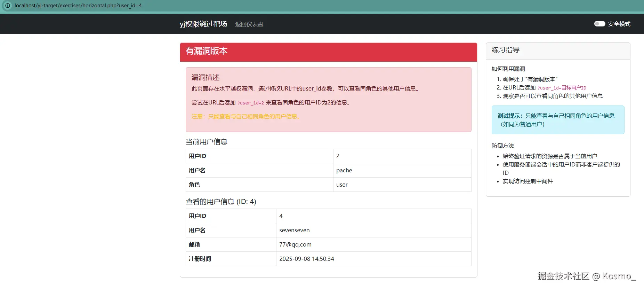Viewport: 644px width, 289px height.
Task: Click the 漏洞描述 heading
Action: point(206,77)
